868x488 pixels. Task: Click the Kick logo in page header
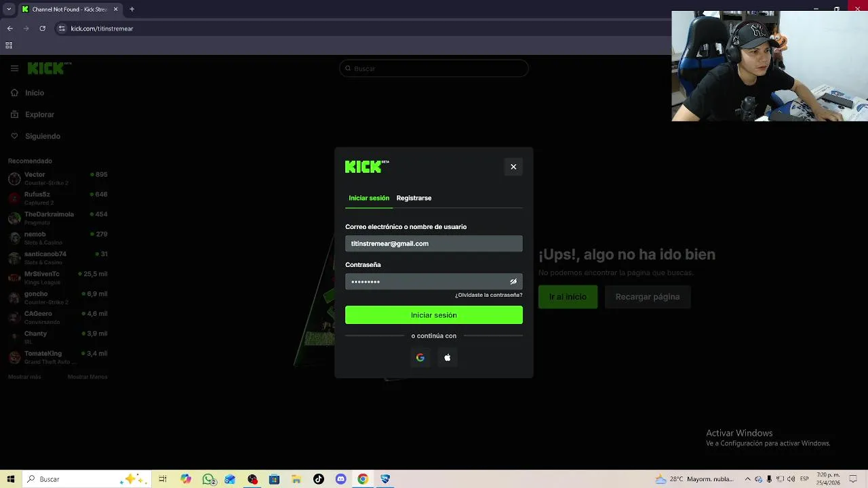click(x=49, y=68)
